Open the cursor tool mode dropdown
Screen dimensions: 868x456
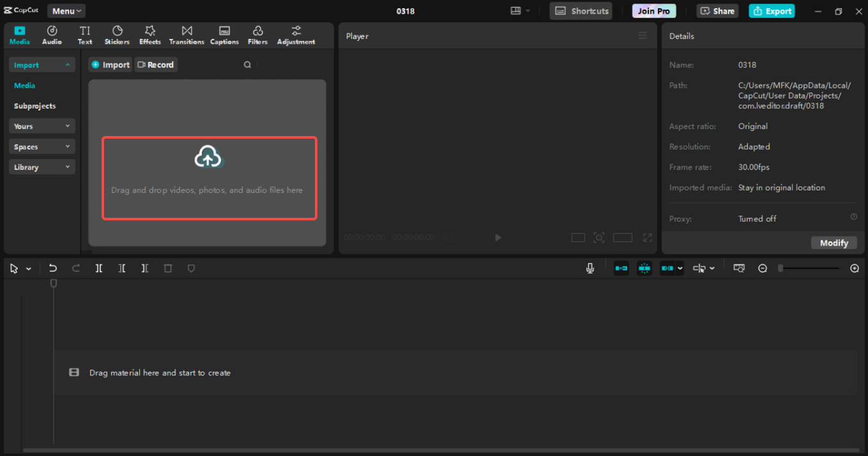(29, 269)
